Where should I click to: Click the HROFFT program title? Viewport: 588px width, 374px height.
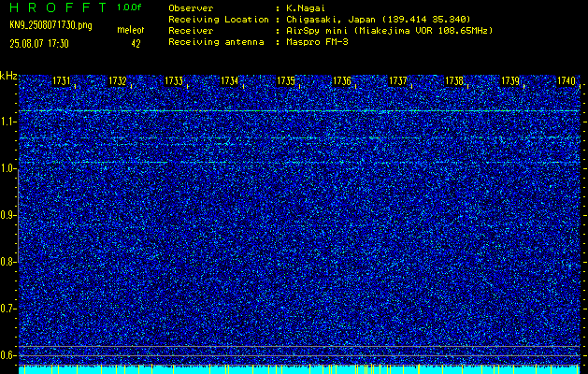point(59,7)
